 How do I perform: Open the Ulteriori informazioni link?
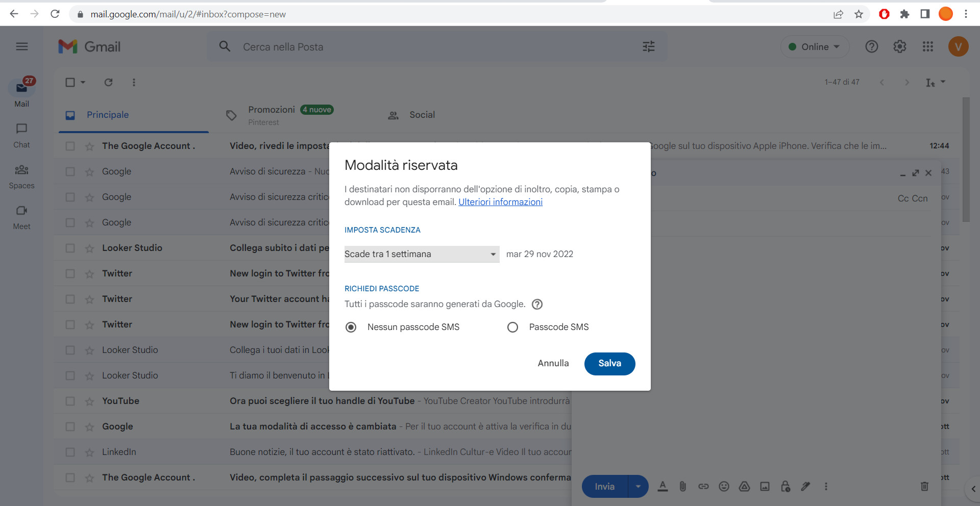pyautogui.click(x=500, y=202)
